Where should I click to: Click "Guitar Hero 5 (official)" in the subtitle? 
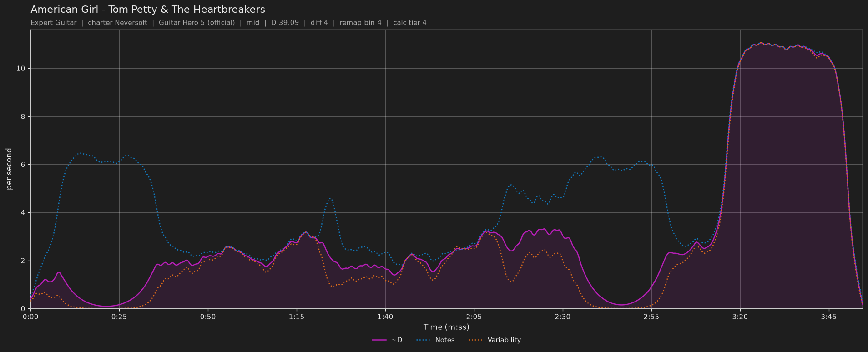[x=197, y=23]
